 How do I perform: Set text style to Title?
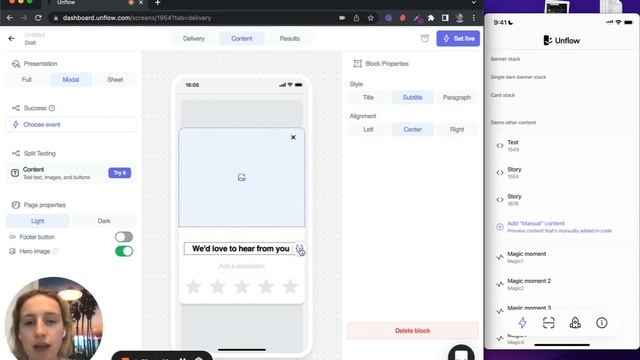[368, 98]
